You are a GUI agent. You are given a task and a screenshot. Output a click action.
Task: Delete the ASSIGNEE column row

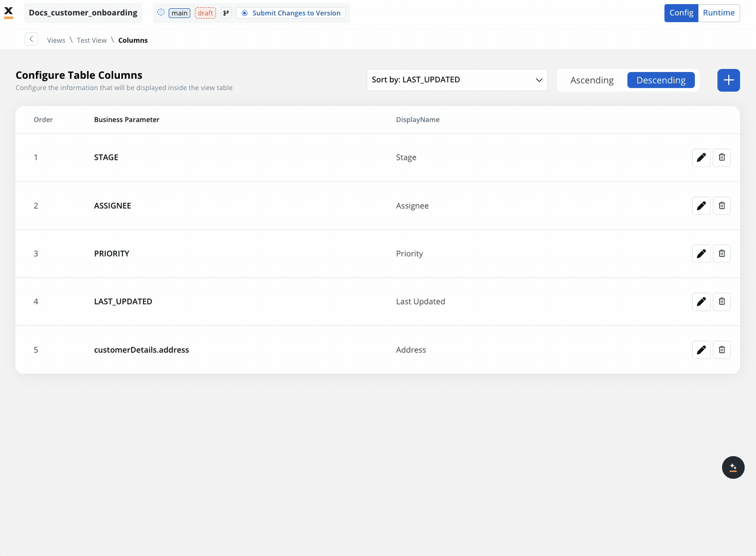pyautogui.click(x=722, y=206)
